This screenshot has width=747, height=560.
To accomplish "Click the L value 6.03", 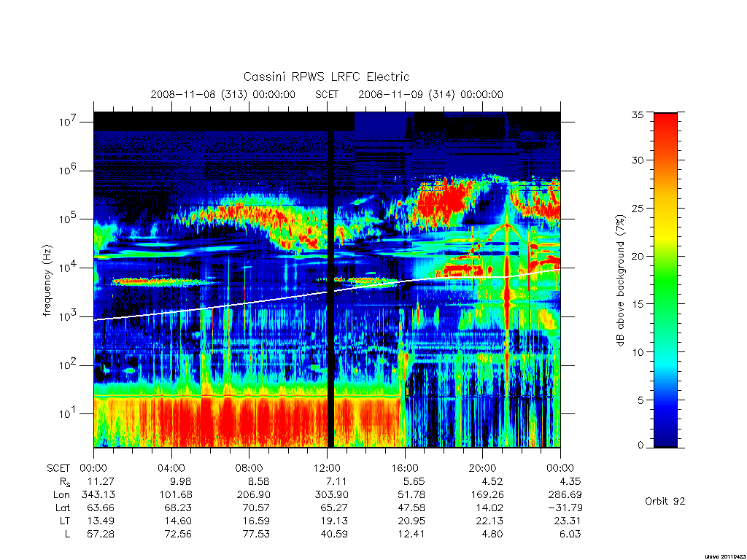I will (570, 534).
